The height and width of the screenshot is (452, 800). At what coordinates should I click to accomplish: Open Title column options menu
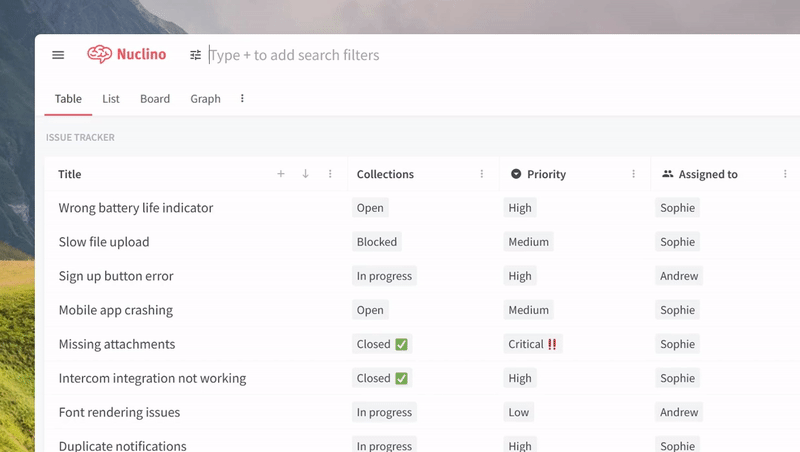click(x=330, y=174)
